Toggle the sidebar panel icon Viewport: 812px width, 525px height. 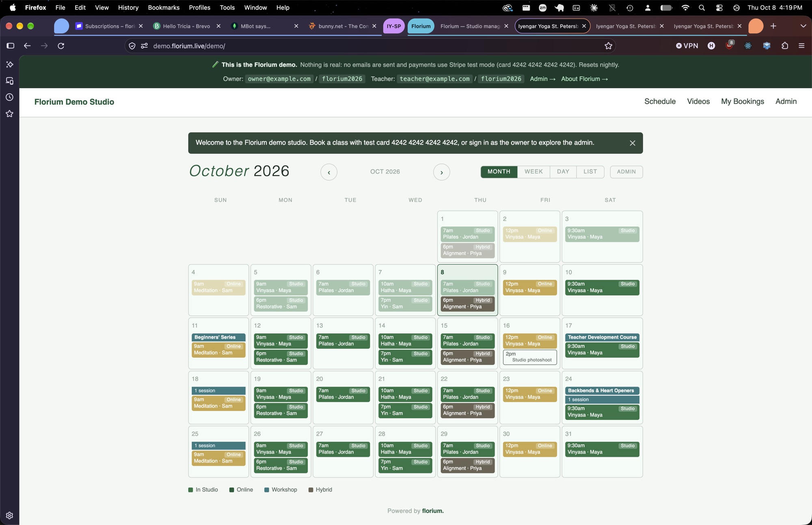11,46
